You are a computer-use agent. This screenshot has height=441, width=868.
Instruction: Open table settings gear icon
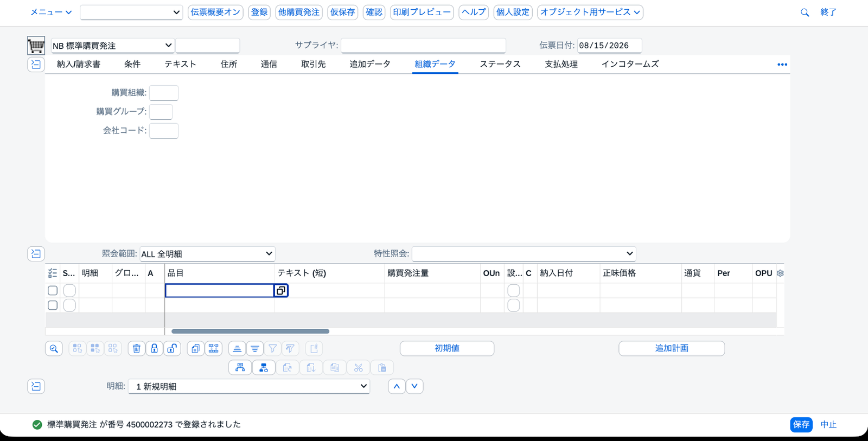tap(780, 273)
